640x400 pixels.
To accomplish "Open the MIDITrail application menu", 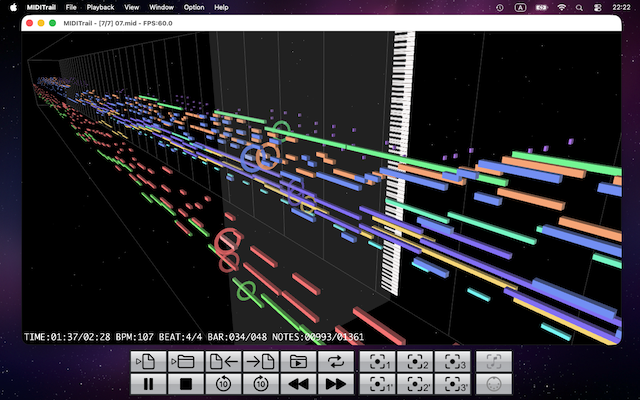I will click(x=41, y=7).
